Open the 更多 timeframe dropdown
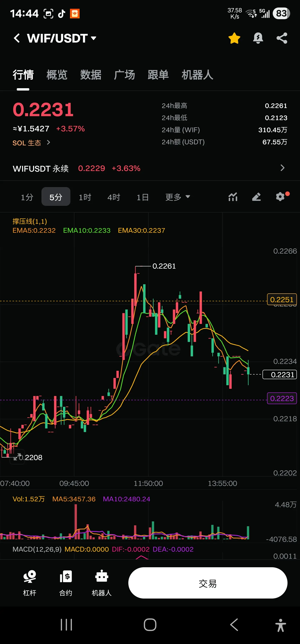The height and width of the screenshot is (644, 300). click(177, 197)
